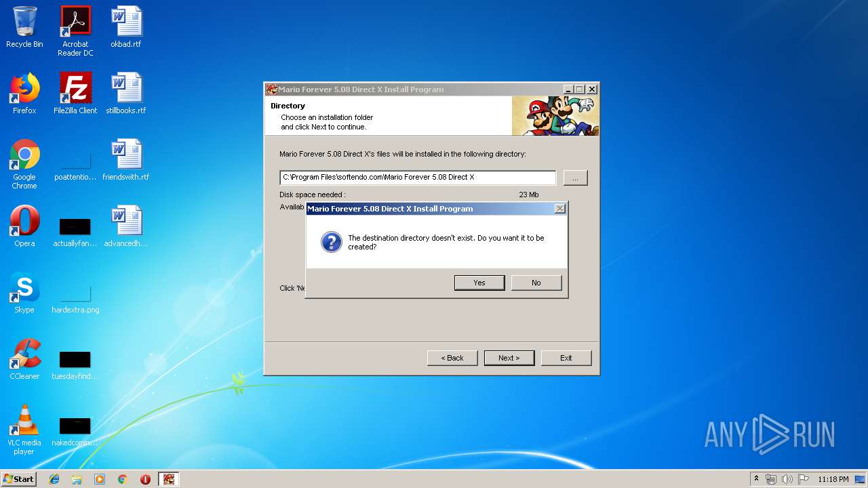
Task: Open the Start menu
Action: coord(19,479)
